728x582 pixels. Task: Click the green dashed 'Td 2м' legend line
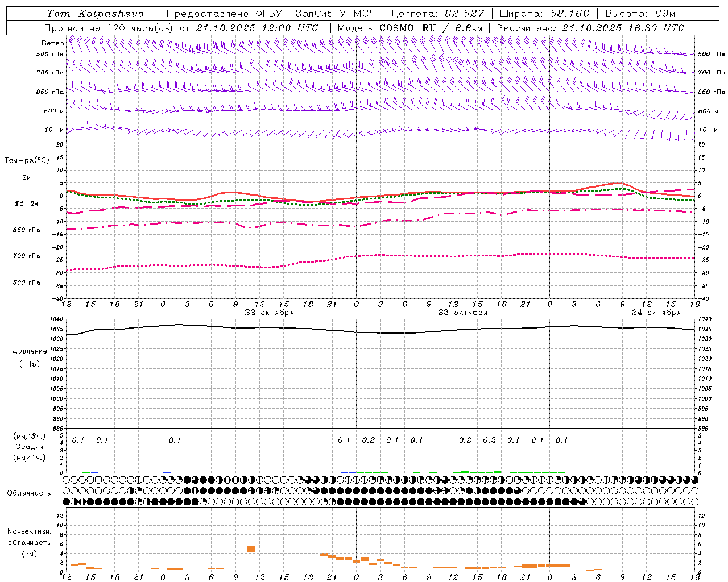[x=25, y=210]
